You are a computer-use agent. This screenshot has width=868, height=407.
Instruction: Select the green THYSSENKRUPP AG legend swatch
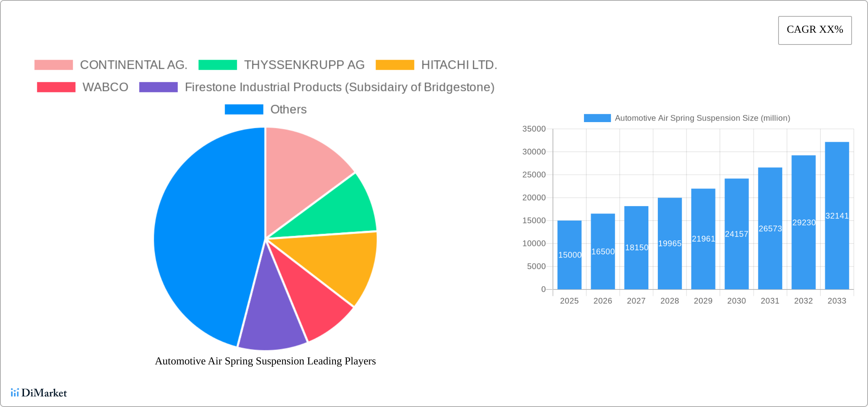[x=218, y=65]
